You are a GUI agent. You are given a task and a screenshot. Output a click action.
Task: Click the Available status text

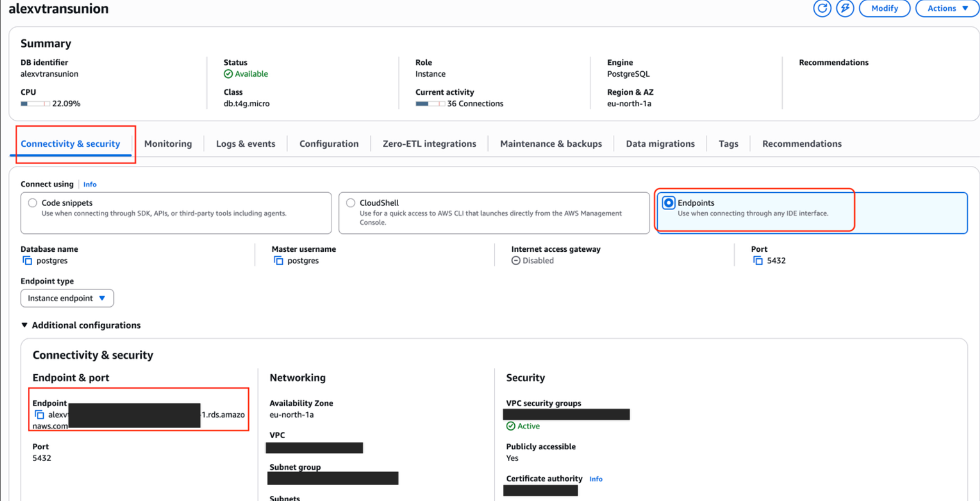point(251,74)
